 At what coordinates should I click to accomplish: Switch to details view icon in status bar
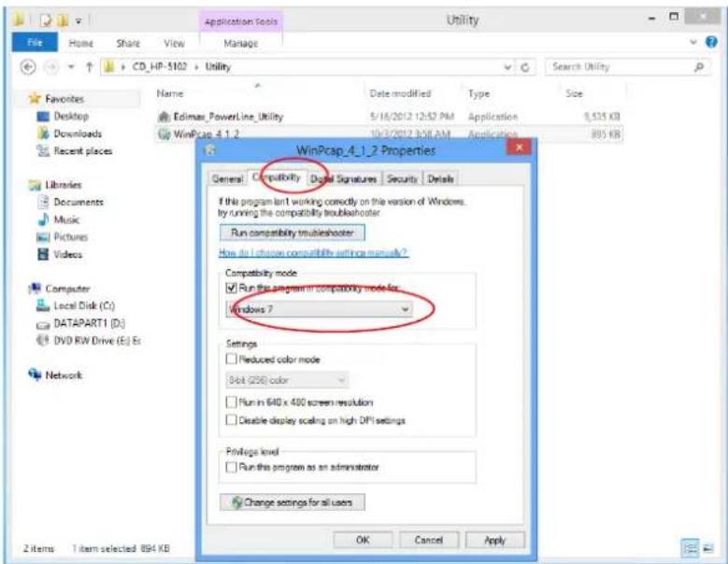pos(690,549)
